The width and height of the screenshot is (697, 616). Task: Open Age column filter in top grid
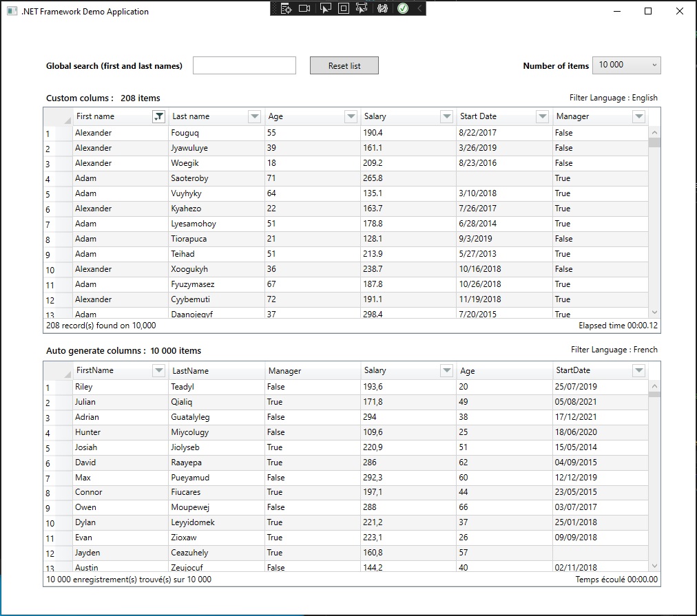[x=351, y=116]
